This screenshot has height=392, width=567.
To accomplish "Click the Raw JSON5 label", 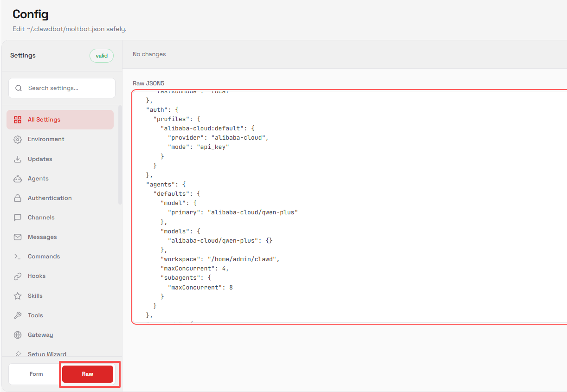I will coord(148,84).
